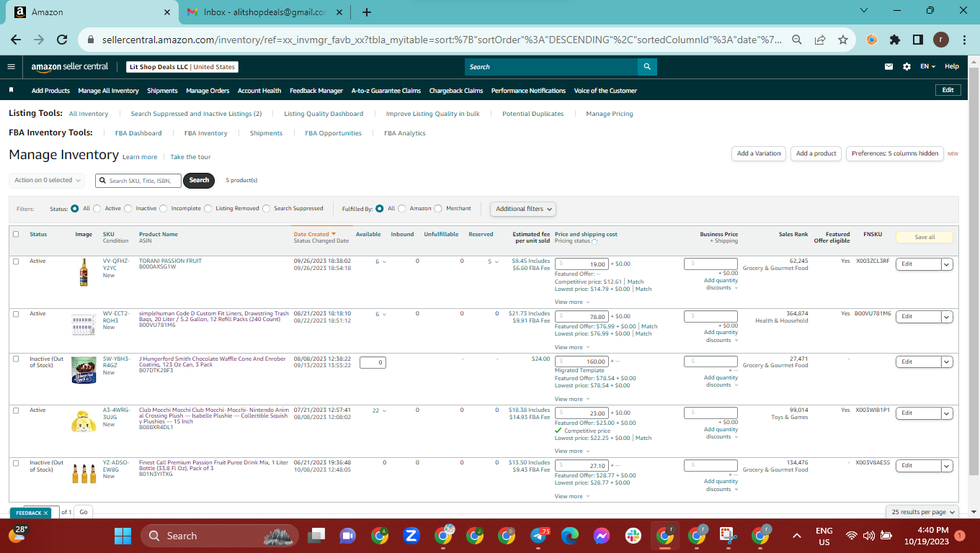
Task: Expand the Additional filters dropdown
Action: coord(524,209)
